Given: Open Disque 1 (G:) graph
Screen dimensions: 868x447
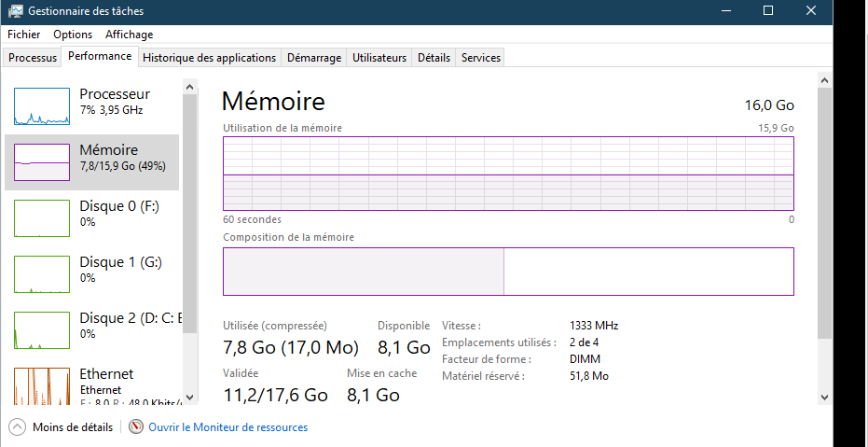Looking at the screenshot, I should click(42, 274).
